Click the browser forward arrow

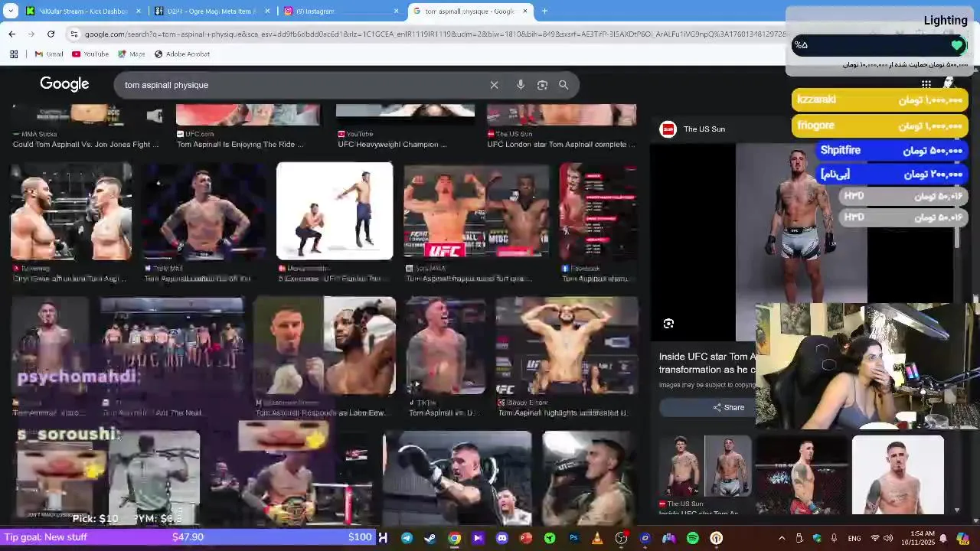[x=31, y=34]
